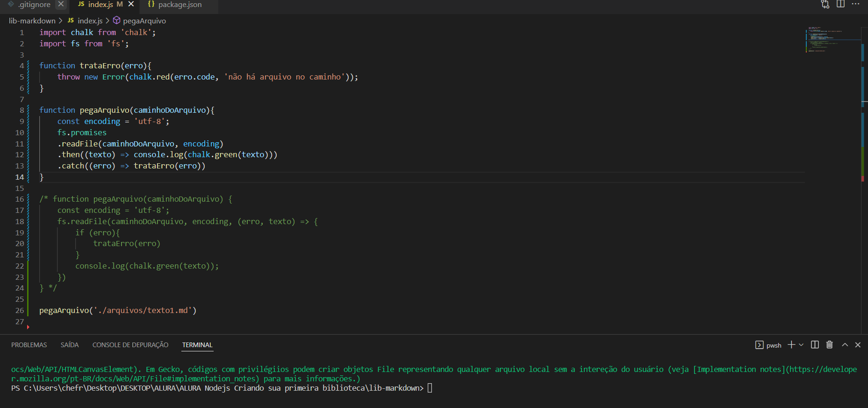Select the TERMINAL panel tab

coord(197,345)
